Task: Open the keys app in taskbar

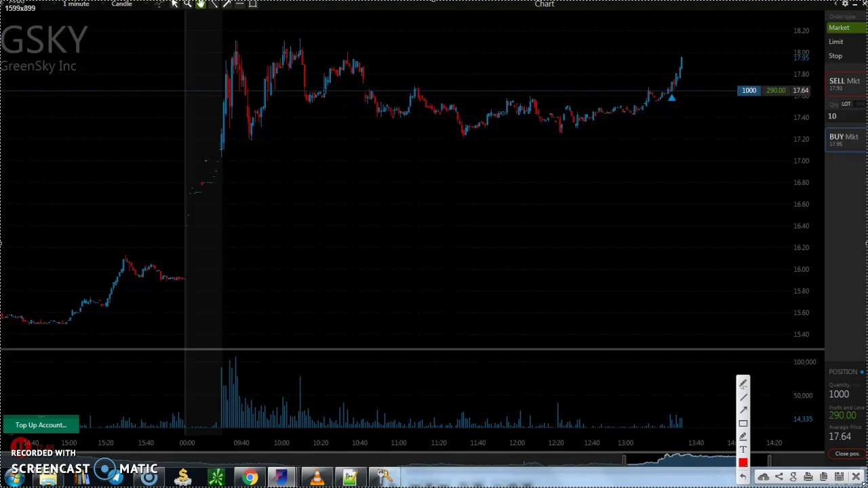Action: 384,478
